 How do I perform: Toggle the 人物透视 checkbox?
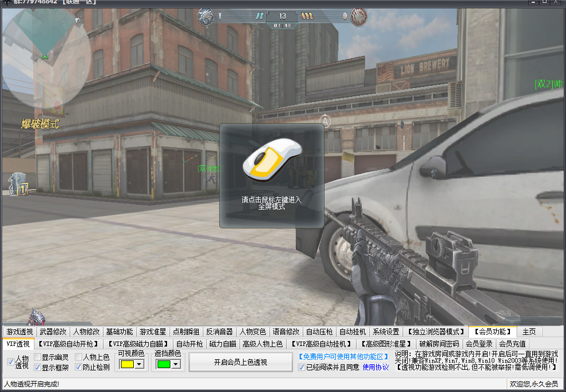tap(11, 362)
